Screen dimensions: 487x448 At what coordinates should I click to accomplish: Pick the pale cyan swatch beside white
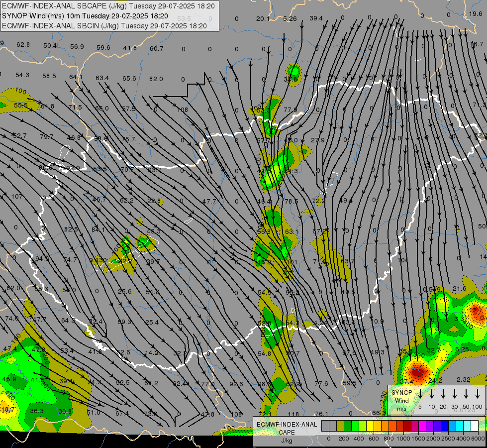(x=467, y=426)
